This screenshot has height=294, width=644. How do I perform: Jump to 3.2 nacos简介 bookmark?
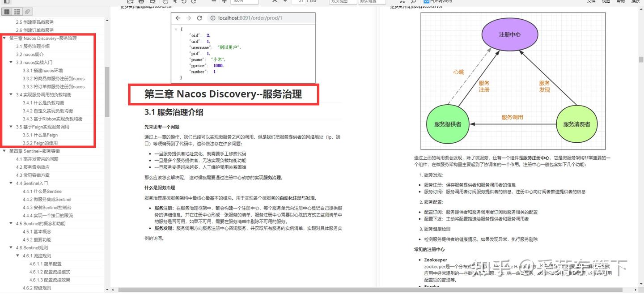tap(30, 55)
